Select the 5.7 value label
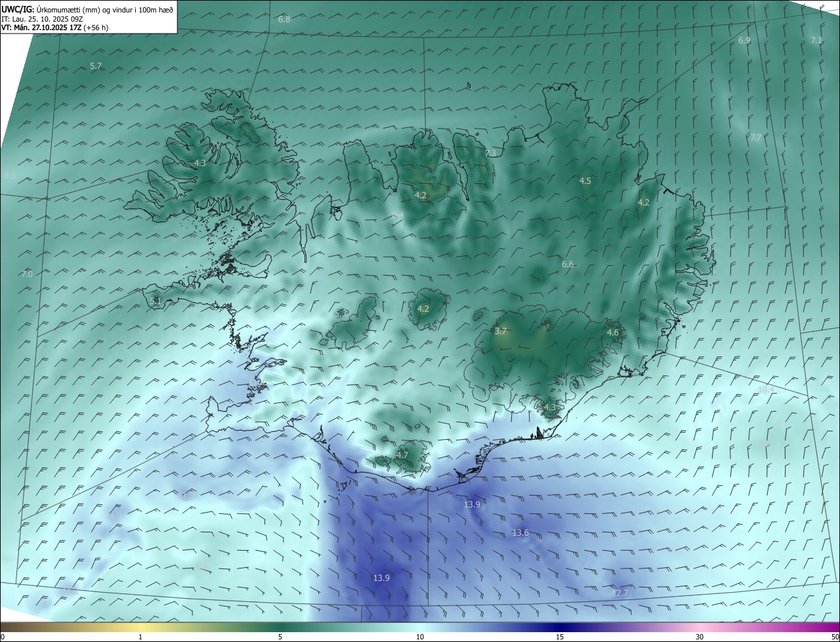This screenshot has width=840, height=642. (x=96, y=66)
